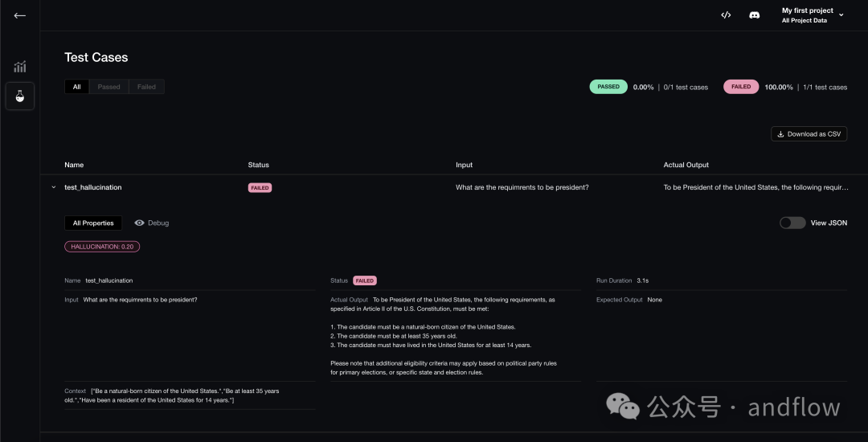The height and width of the screenshot is (442, 868).
Task: Collapse the test_hallucination row chevron
Action: pos(54,187)
